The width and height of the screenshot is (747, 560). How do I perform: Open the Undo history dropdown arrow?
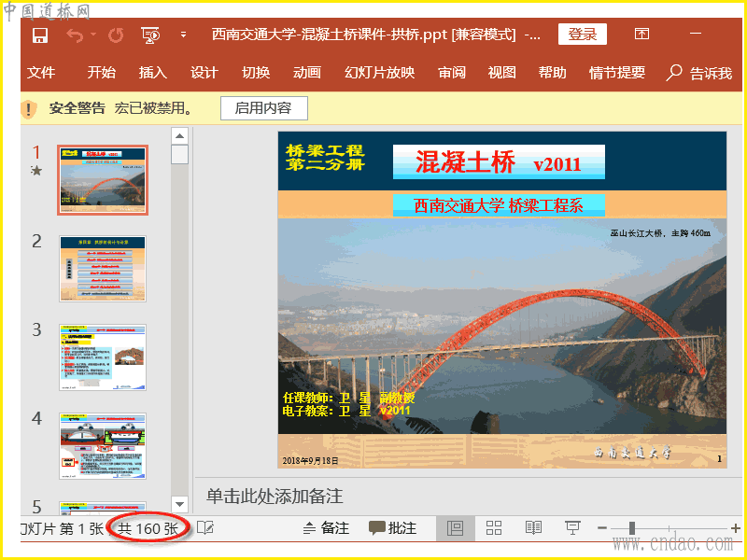click(x=93, y=35)
